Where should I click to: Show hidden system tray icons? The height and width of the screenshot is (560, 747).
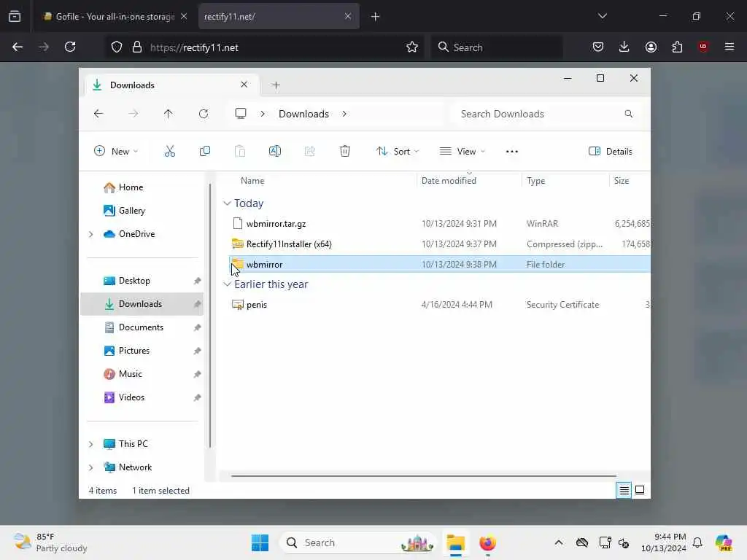click(x=559, y=542)
